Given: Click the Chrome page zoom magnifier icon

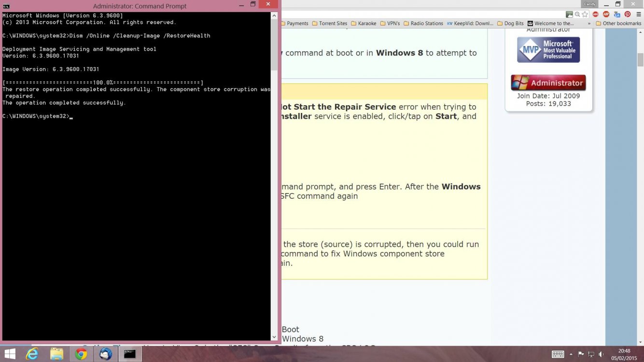Looking at the screenshot, I should tap(577, 14).
